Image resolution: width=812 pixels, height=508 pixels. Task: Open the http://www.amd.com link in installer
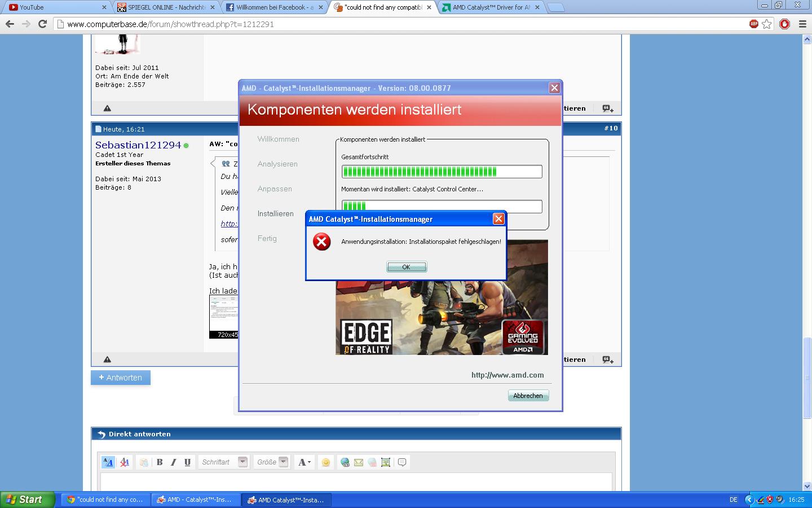[507, 375]
